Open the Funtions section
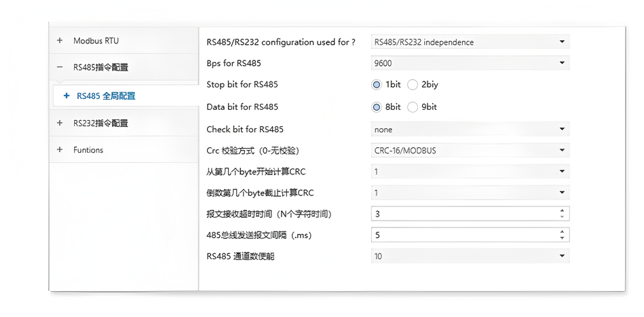This screenshot has width=644, height=317. point(124,150)
